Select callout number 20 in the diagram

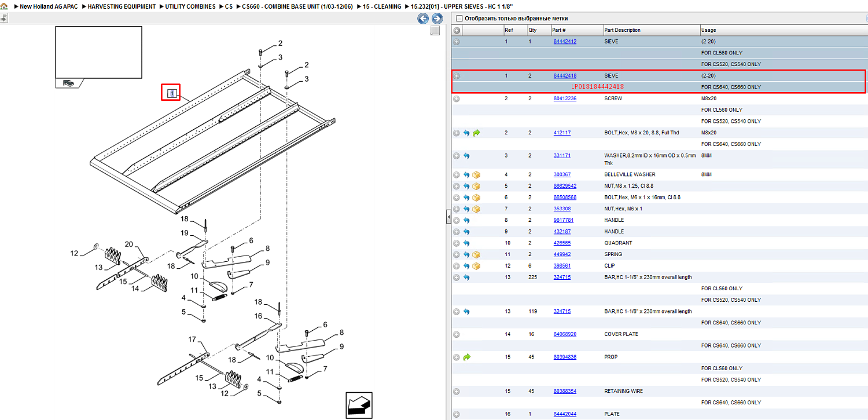129,244
